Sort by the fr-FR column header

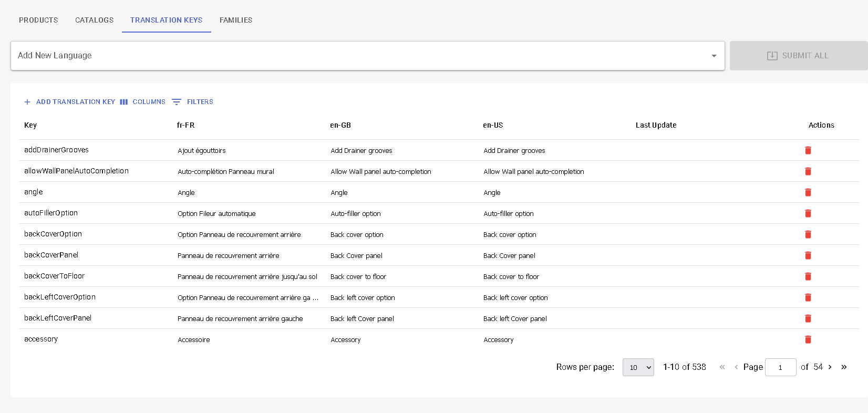pos(185,125)
